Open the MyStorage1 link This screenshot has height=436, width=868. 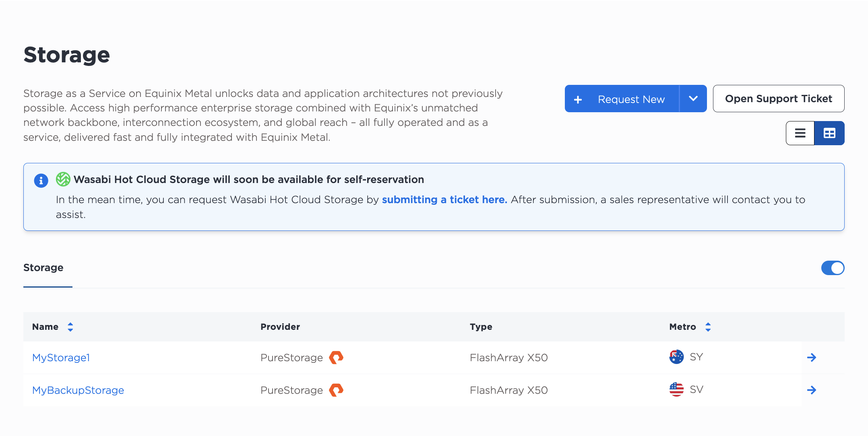pos(61,358)
